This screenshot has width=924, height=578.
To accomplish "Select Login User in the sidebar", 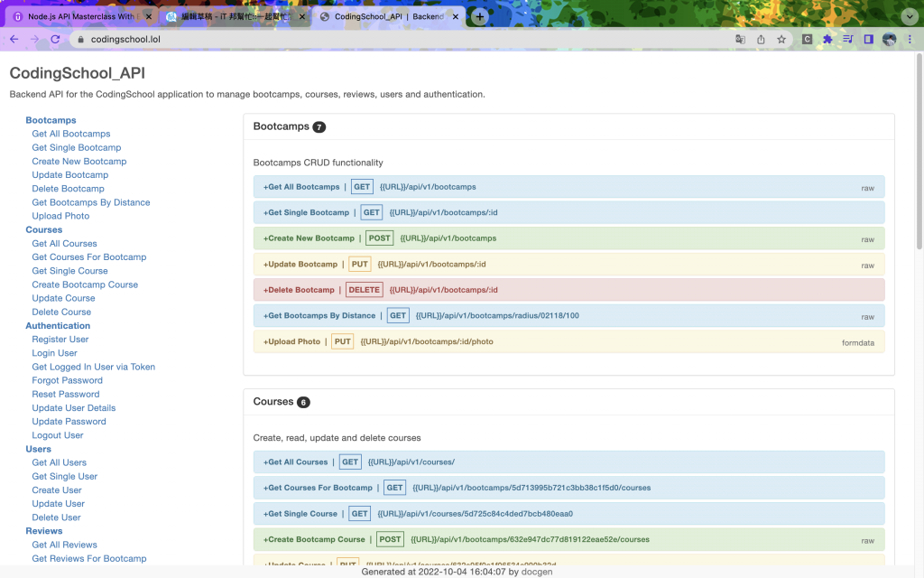I will pyautogui.click(x=54, y=353).
